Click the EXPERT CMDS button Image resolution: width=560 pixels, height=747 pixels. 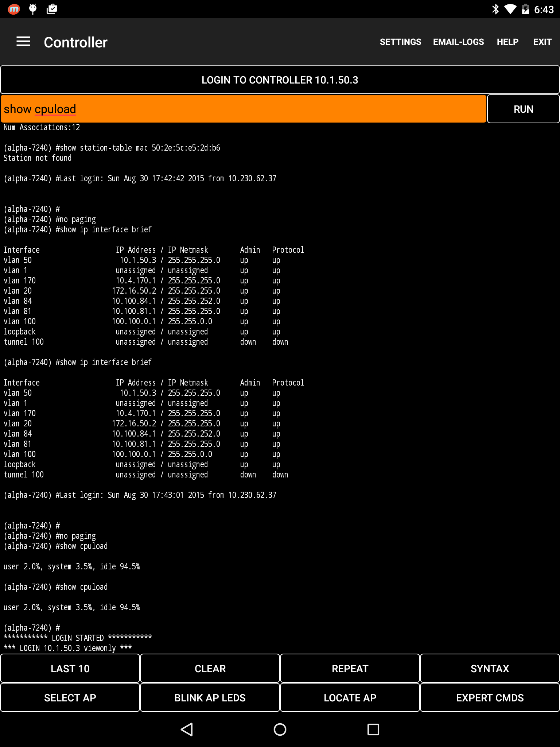coord(490,698)
